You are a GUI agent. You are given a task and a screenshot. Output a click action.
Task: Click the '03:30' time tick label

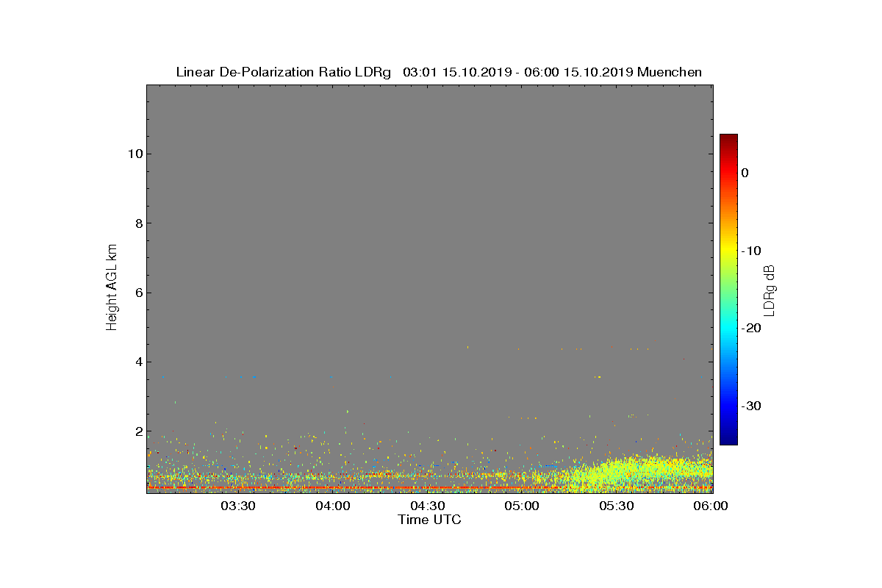[238, 506]
